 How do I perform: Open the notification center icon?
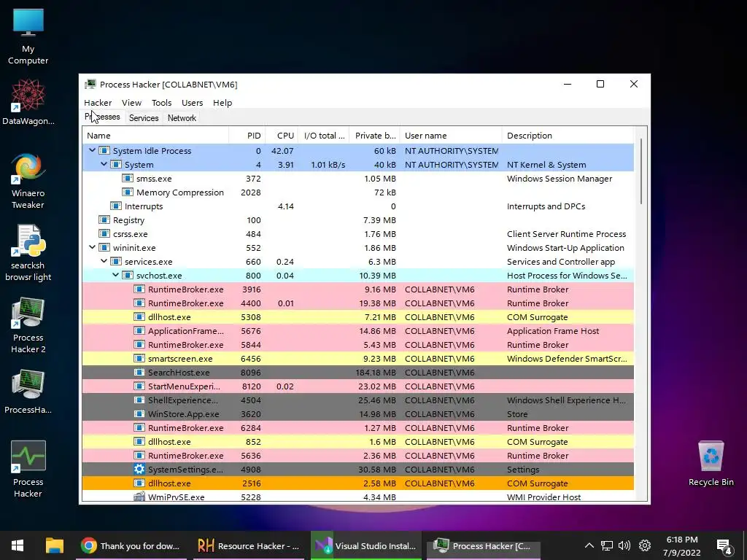coord(724,547)
